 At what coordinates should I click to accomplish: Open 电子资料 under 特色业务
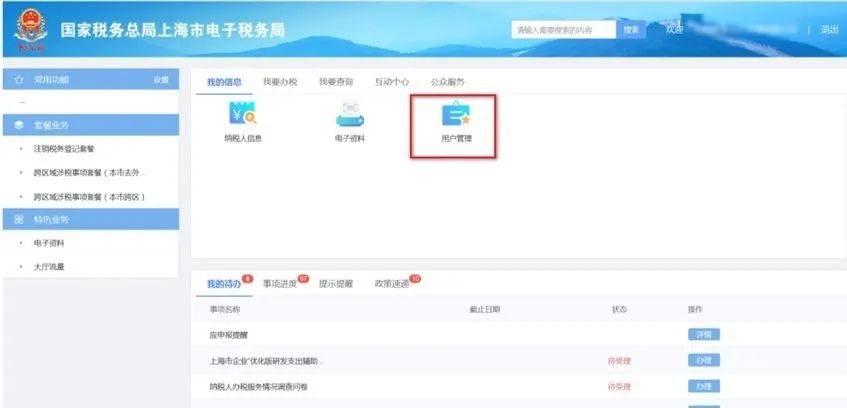[x=49, y=243]
